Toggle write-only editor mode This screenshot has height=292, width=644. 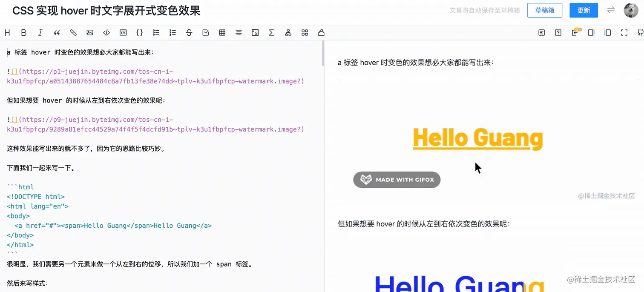point(591,33)
